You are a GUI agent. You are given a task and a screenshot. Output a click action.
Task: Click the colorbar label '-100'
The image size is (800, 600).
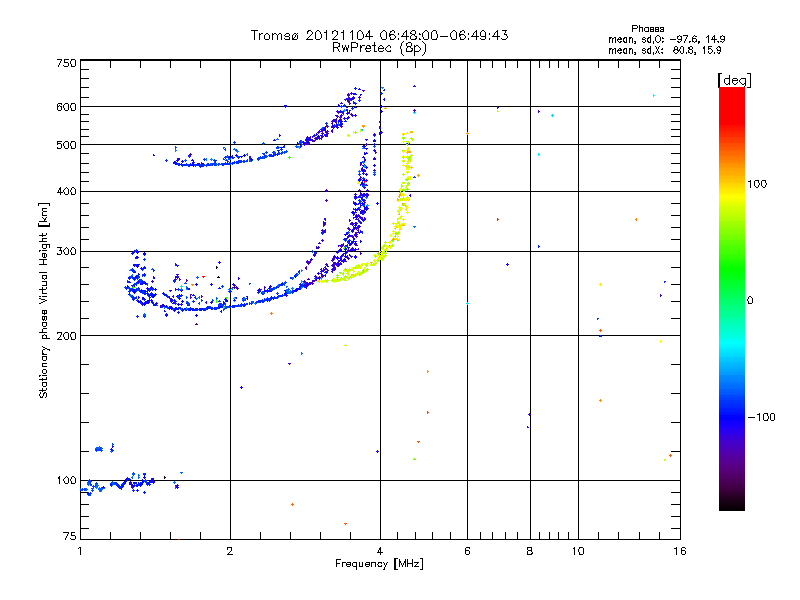click(761, 417)
